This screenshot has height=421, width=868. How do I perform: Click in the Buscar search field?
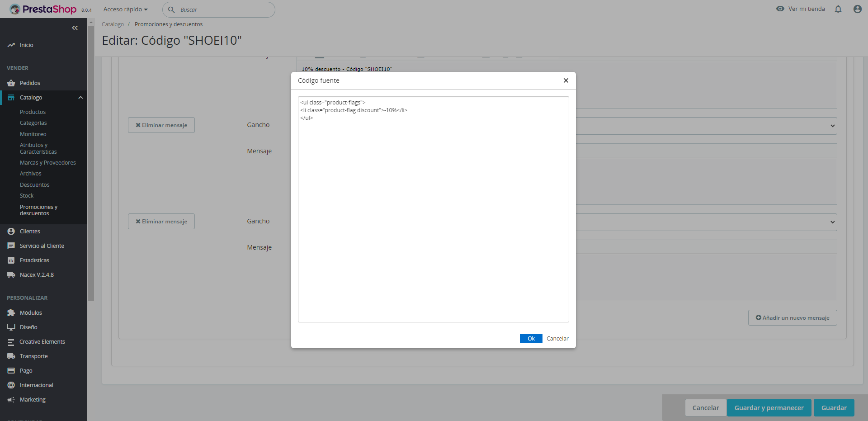218,9
